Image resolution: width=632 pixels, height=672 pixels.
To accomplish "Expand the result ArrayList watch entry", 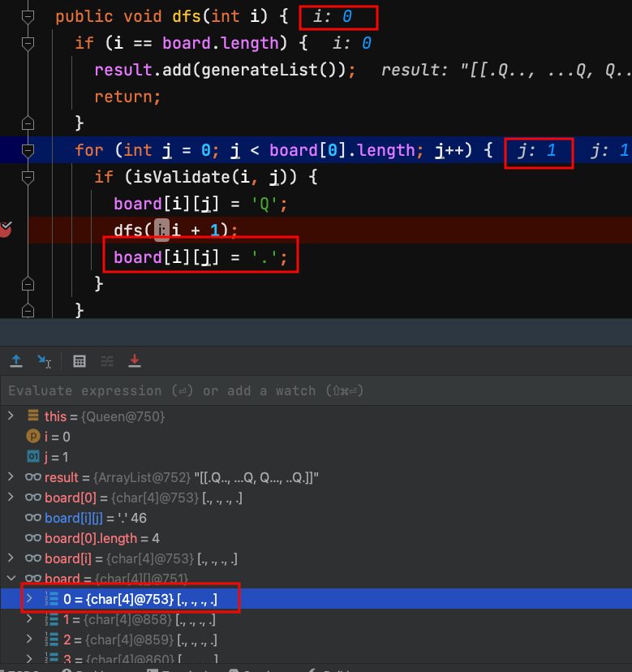I will coord(11,477).
